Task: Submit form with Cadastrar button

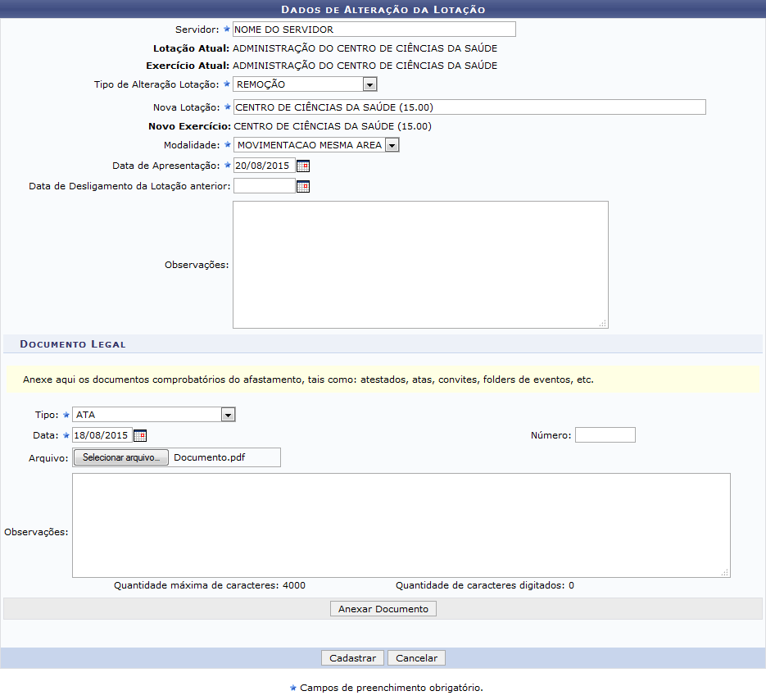Action: (x=352, y=658)
